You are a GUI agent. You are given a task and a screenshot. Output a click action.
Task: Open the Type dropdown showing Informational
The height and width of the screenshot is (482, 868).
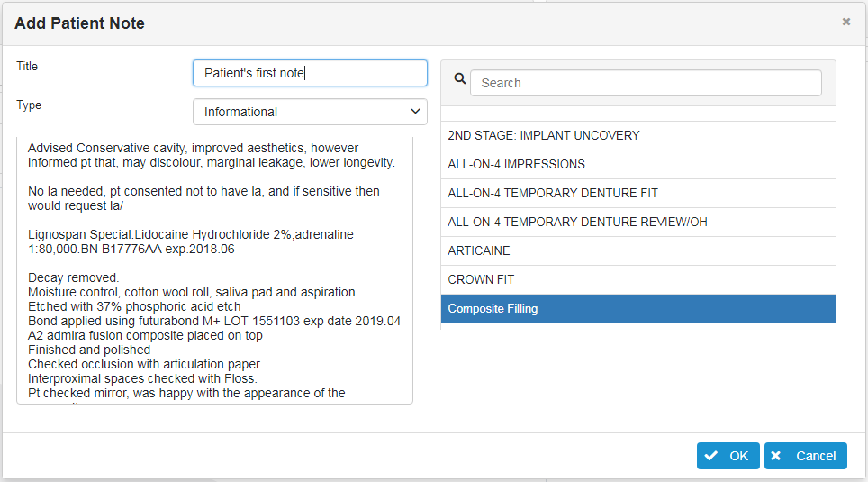310,112
